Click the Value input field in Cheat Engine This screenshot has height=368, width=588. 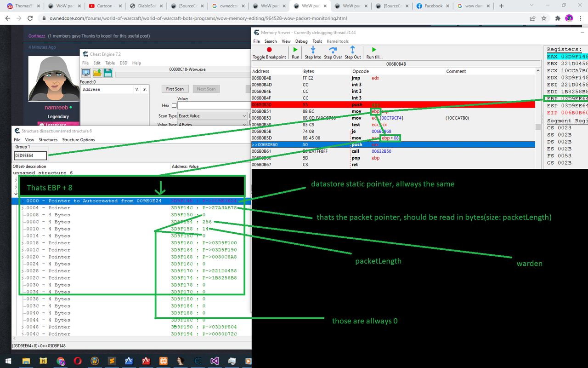[214, 106]
